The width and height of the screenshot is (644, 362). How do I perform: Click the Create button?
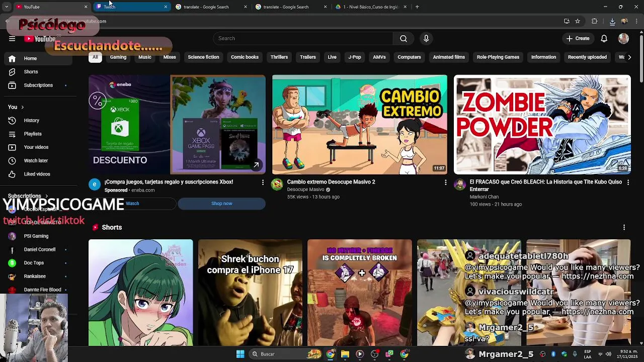click(x=578, y=39)
